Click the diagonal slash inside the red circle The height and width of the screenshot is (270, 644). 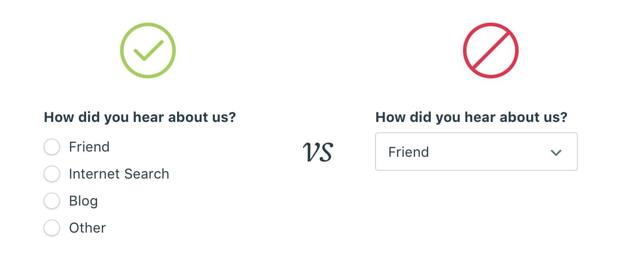[491, 51]
